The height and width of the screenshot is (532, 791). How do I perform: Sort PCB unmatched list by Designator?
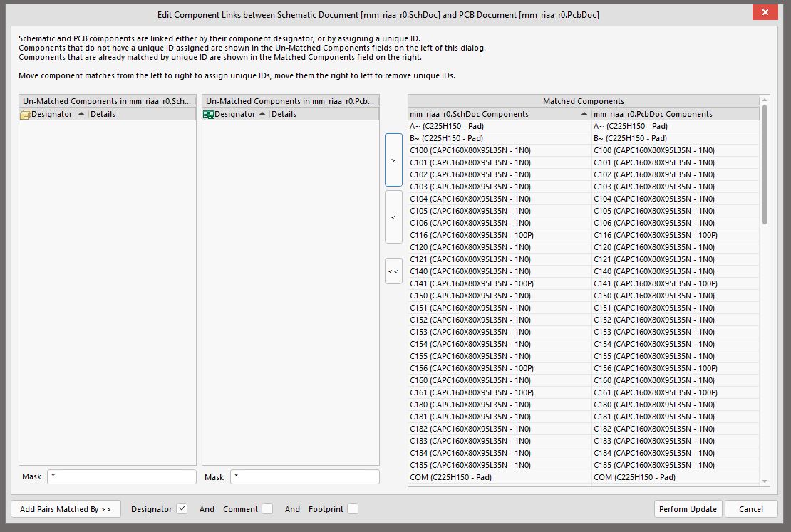[237, 114]
